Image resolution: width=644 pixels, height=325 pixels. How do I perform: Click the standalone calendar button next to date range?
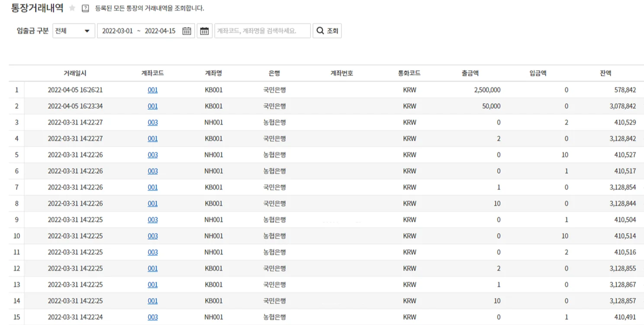click(x=204, y=31)
